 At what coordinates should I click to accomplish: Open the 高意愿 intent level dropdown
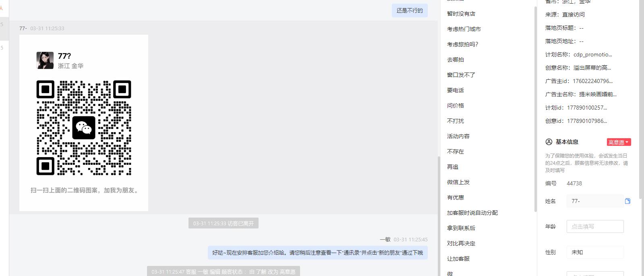coord(619,142)
